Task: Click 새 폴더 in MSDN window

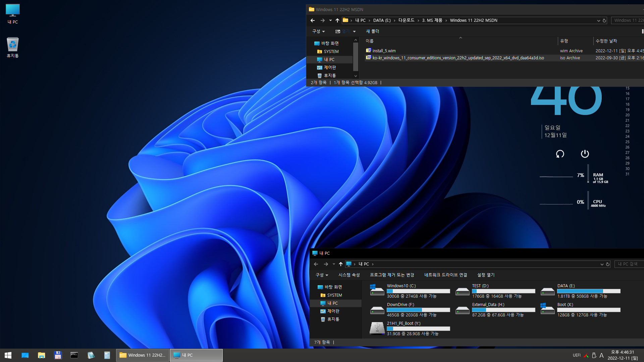Action: [372, 31]
